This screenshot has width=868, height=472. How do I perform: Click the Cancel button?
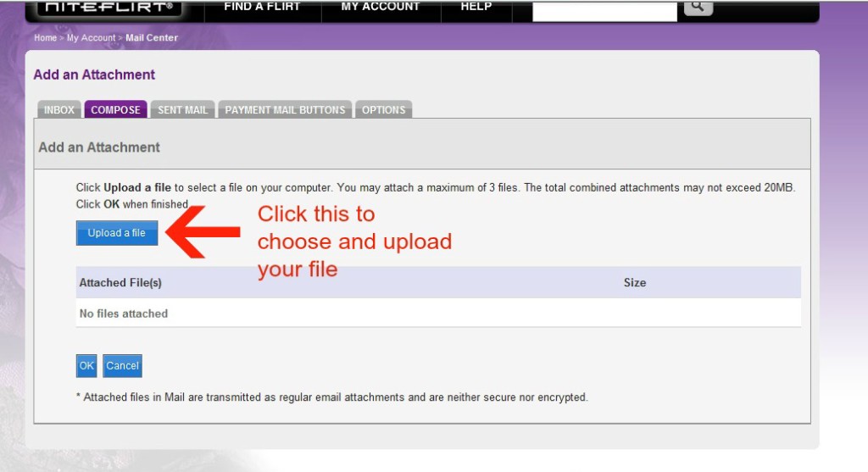(x=122, y=366)
